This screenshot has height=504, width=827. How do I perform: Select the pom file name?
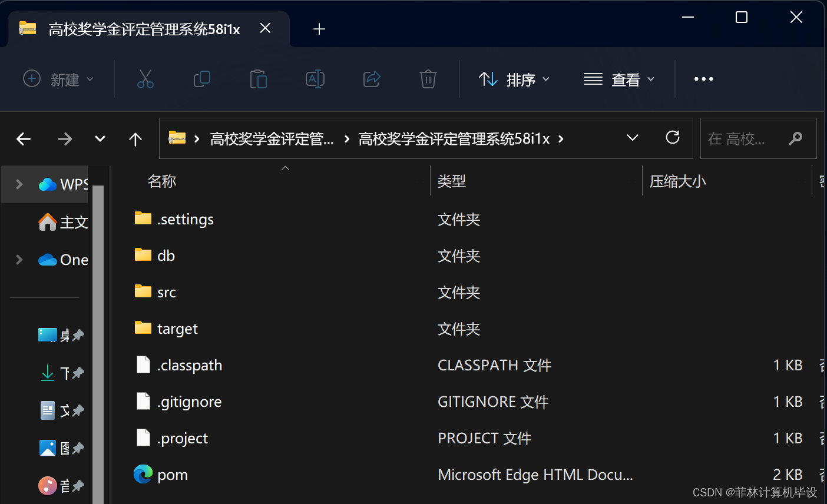click(x=173, y=475)
